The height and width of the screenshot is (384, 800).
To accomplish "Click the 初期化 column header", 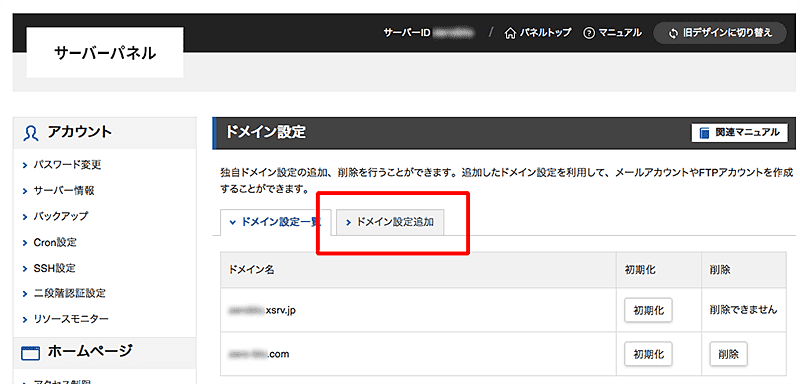I will click(x=659, y=270).
